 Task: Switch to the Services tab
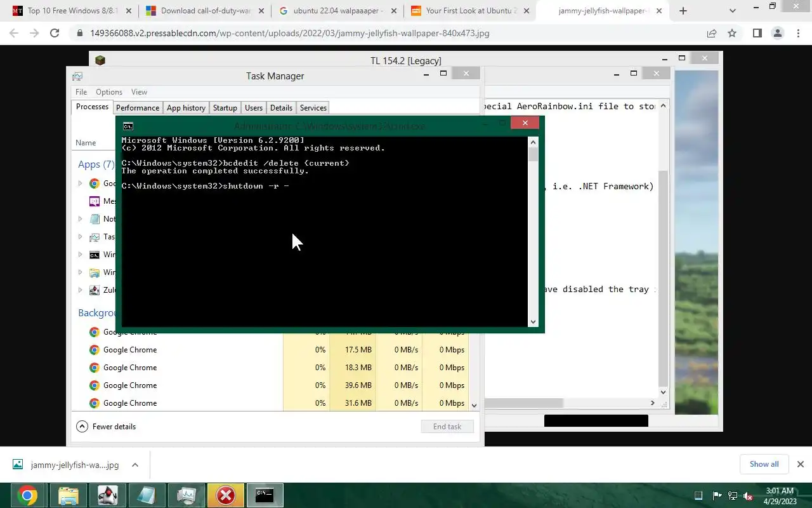tap(313, 108)
